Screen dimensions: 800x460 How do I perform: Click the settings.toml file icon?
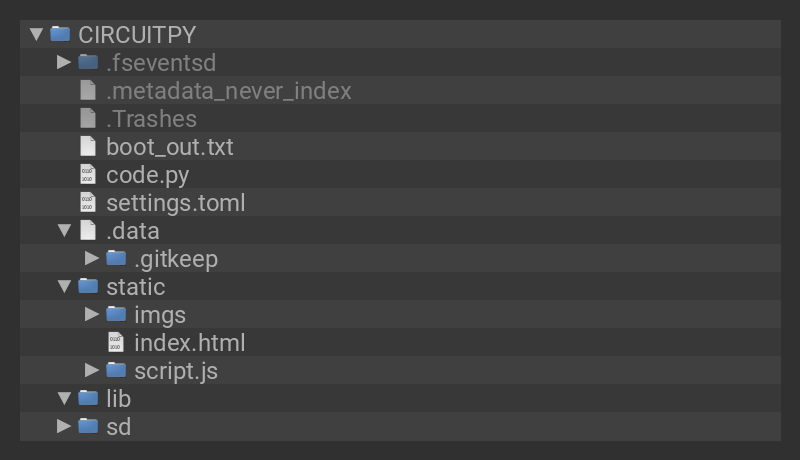click(88, 203)
